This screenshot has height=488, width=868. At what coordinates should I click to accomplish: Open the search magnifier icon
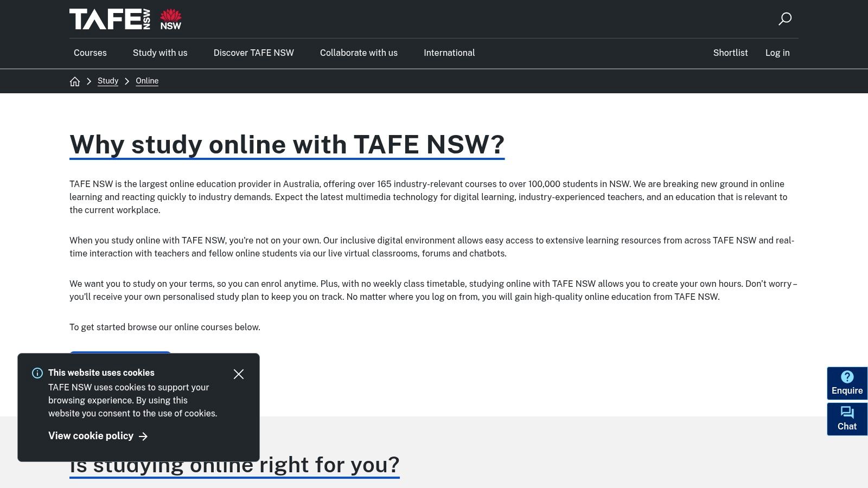(785, 19)
